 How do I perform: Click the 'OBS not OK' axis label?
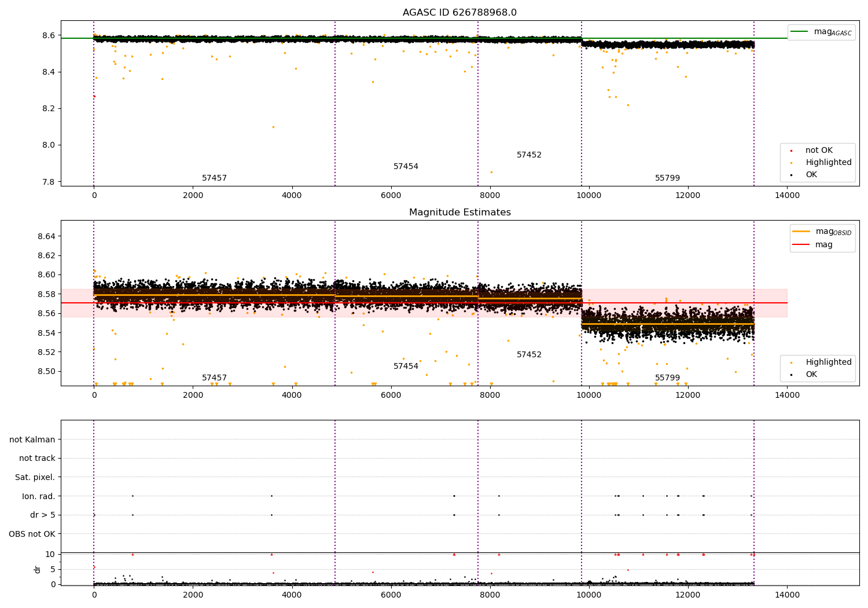coord(32,534)
